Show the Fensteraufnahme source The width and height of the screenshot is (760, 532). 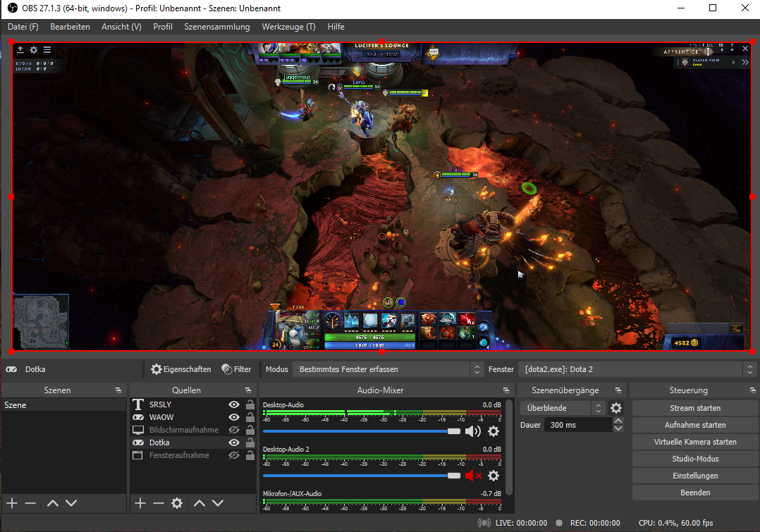point(234,455)
